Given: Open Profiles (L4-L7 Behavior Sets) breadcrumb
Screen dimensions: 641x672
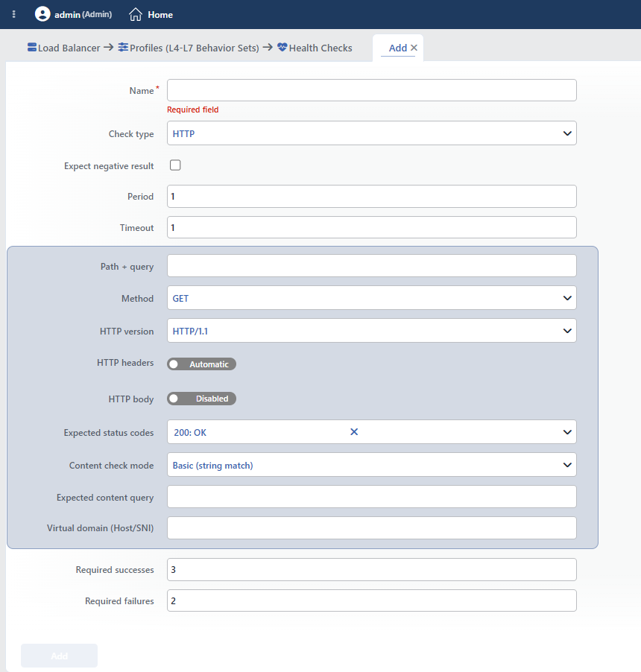Looking at the screenshot, I should (195, 48).
